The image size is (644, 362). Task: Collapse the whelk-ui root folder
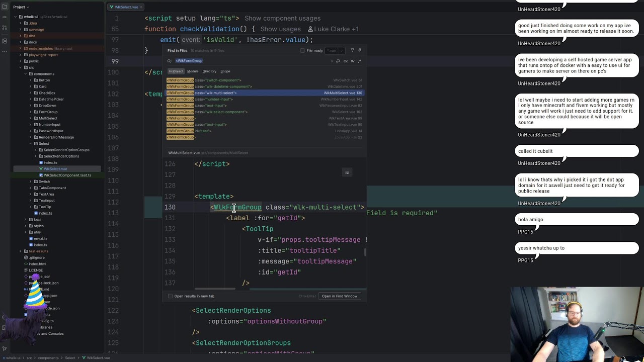pyautogui.click(x=16, y=17)
